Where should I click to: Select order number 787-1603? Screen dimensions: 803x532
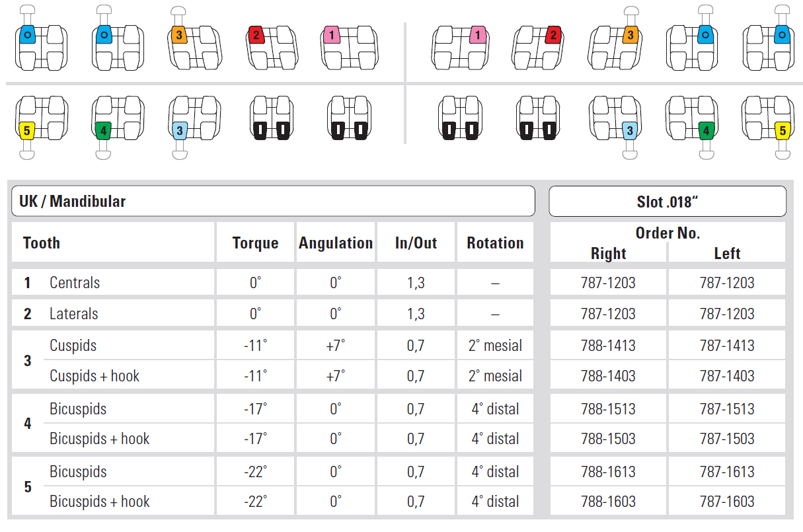pos(727,502)
